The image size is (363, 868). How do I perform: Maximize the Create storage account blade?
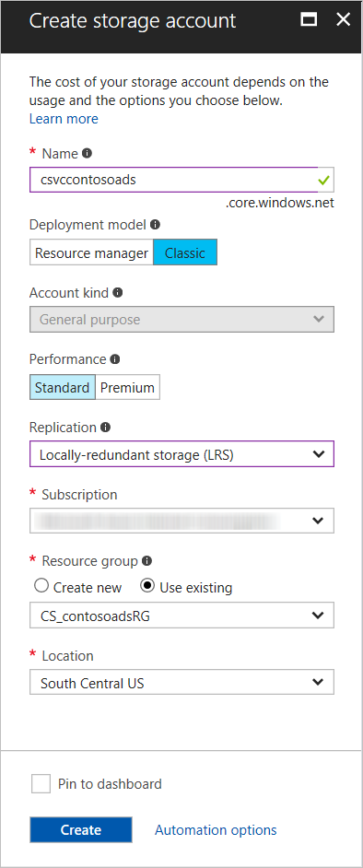(x=309, y=20)
